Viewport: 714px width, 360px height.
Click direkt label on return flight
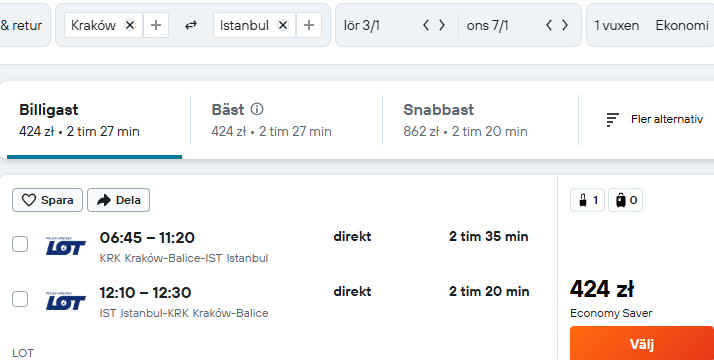(352, 292)
